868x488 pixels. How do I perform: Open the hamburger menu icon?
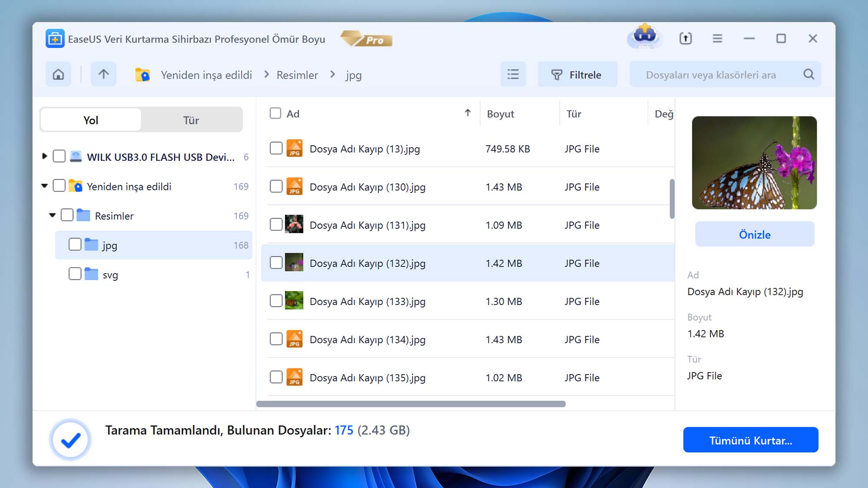717,38
